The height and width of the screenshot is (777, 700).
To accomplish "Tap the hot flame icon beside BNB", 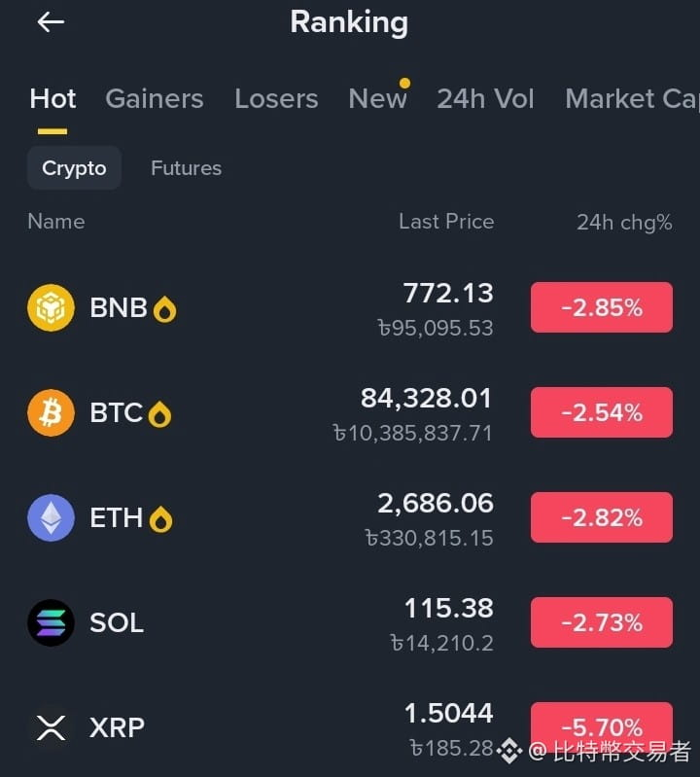I will (165, 309).
